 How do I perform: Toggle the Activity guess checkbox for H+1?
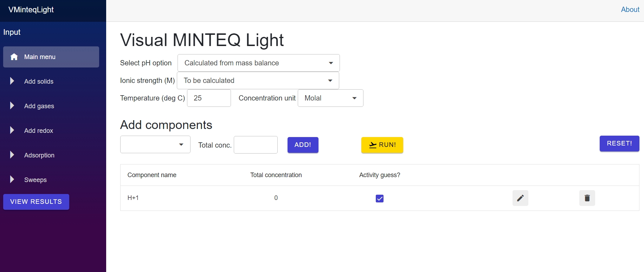click(380, 199)
